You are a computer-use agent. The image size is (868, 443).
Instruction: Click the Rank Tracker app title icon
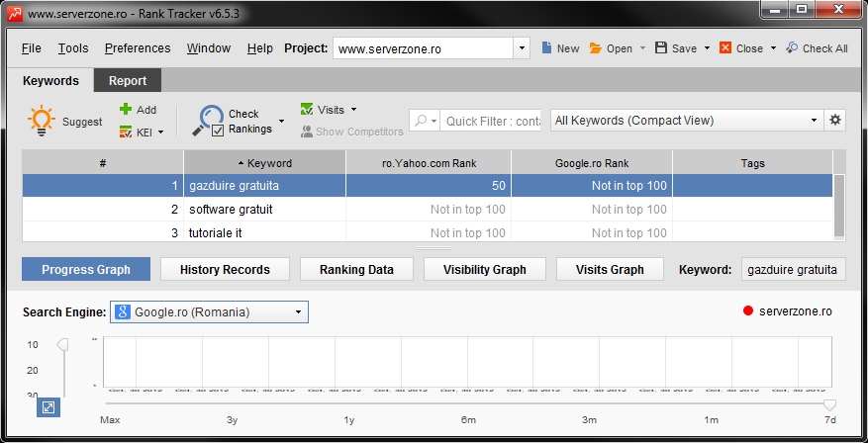(15, 14)
